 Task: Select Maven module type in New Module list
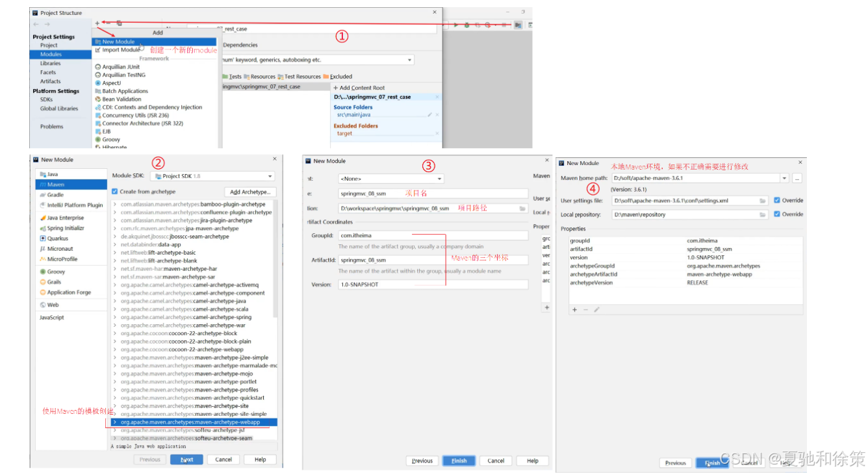pyautogui.click(x=71, y=185)
